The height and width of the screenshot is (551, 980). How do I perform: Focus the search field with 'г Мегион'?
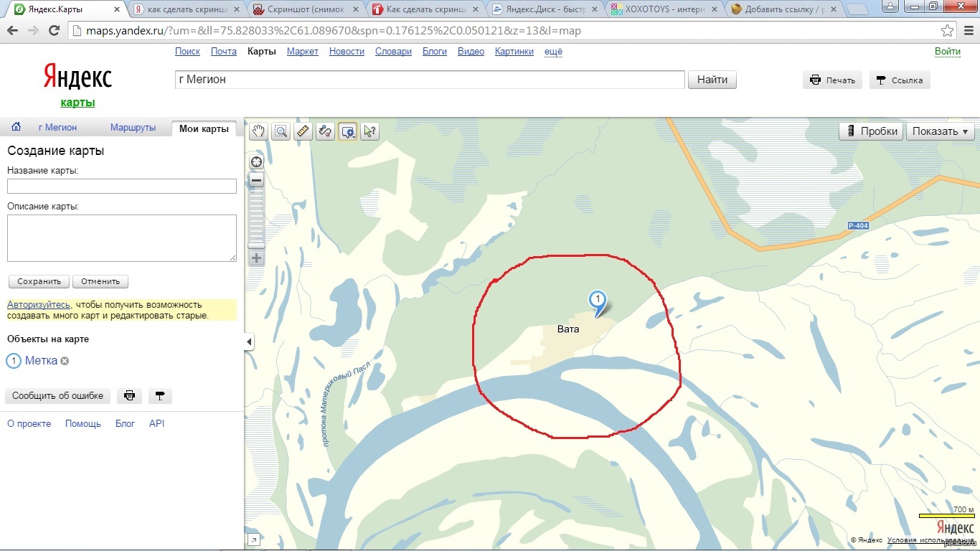point(430,80)
